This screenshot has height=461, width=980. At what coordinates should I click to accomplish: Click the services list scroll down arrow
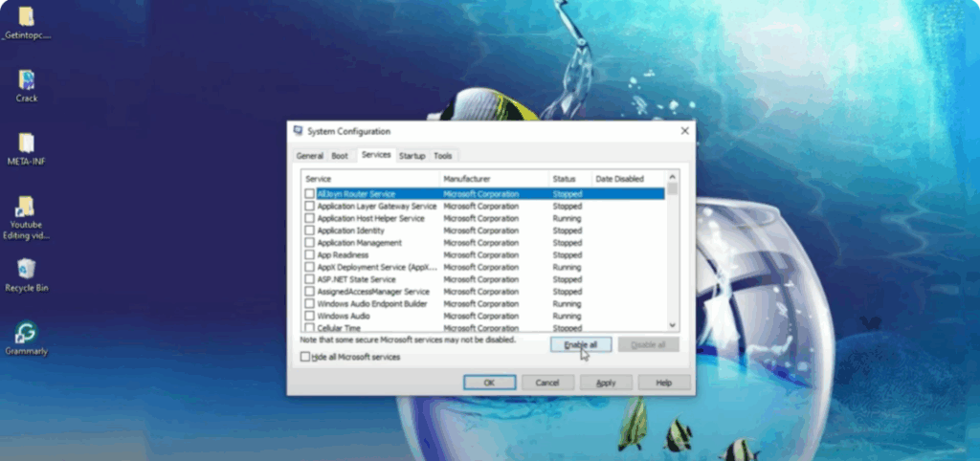(673, 325)
